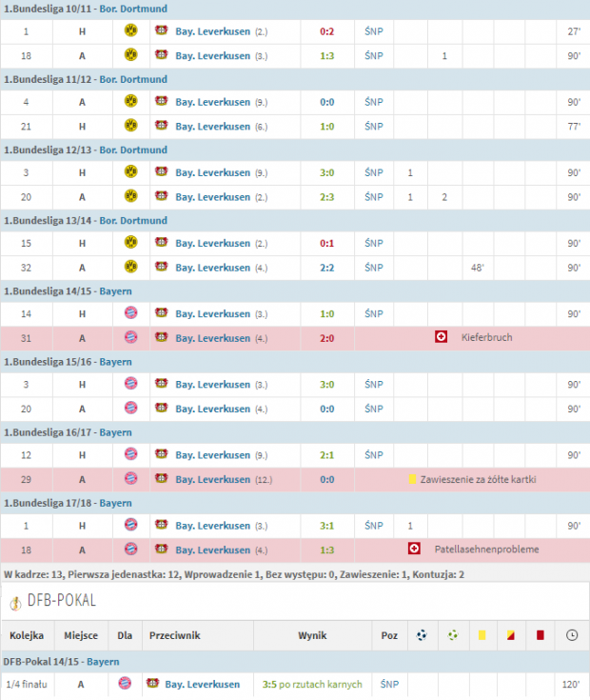Viewport: 590px width, 700px height.
Task: Open 2:3 result in 12/13 matchday 20
Action: tap(327, 197)
